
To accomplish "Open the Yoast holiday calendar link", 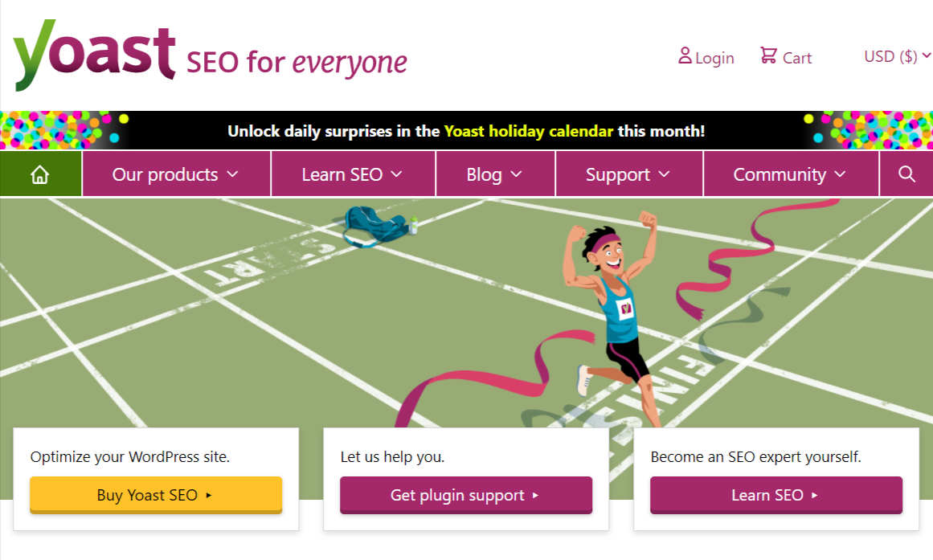I will pos(527,130).
